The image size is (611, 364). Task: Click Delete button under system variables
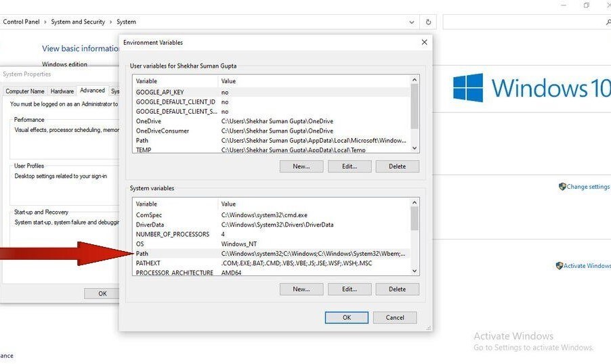(x=397, y=290)
